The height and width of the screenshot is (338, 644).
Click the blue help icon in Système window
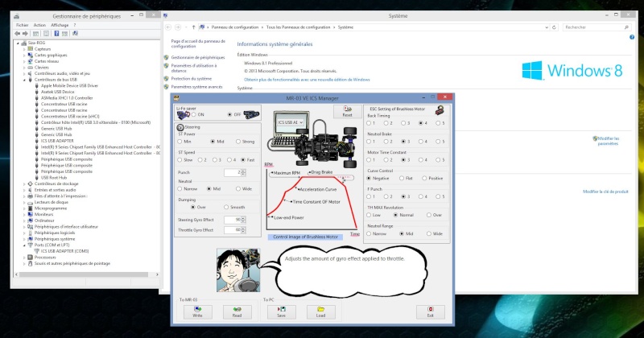(632, 37)
